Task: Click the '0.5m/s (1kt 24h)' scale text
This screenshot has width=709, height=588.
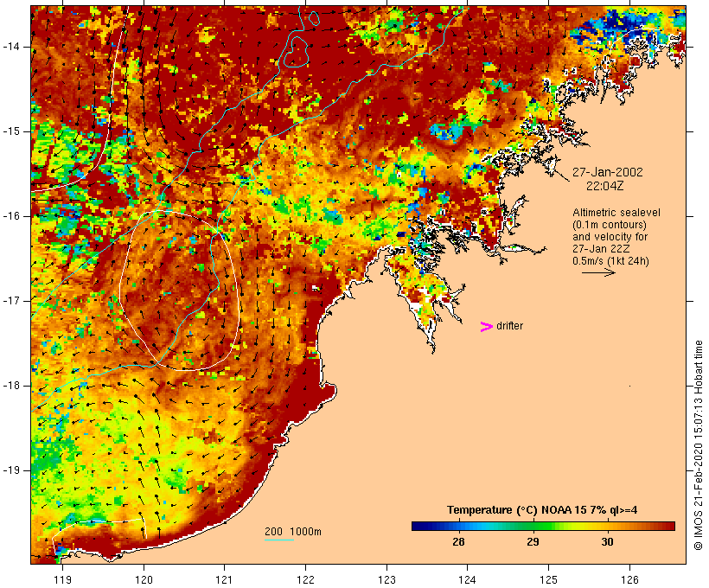Action: pos(610,261)
